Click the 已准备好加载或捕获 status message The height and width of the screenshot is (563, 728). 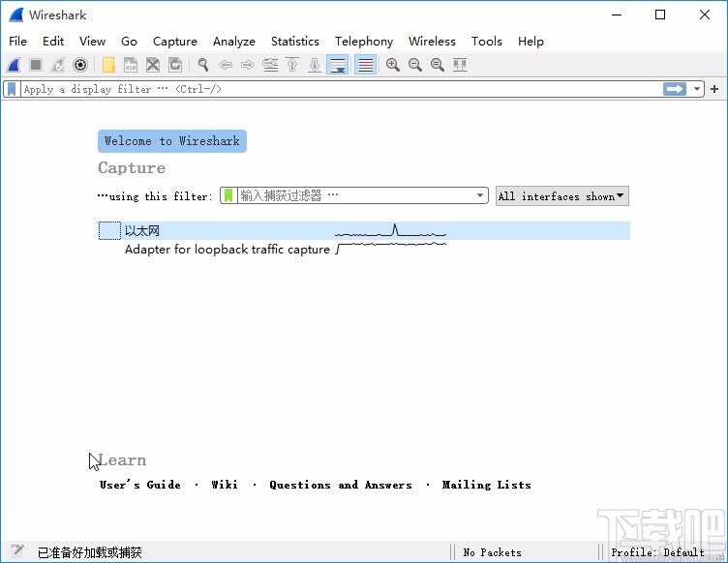(90, 552)
